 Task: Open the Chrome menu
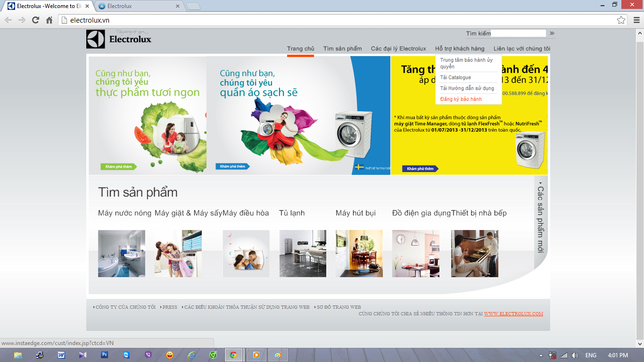636,20
